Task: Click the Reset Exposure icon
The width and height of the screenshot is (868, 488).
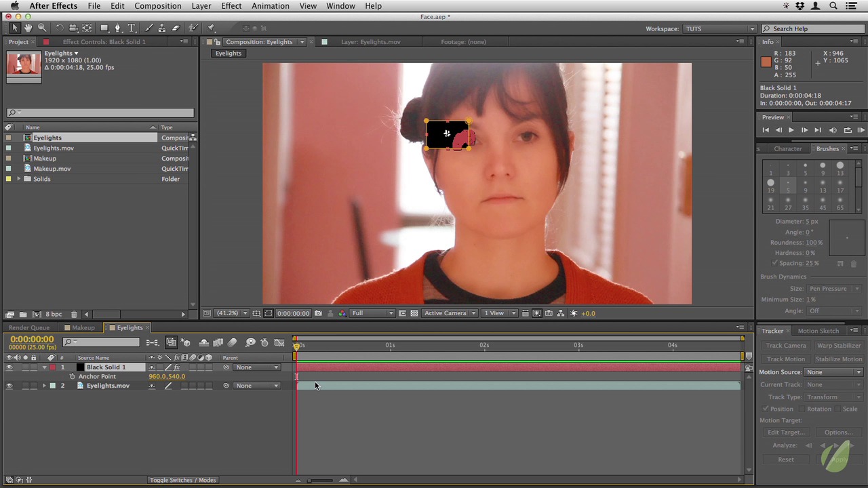Action: (574, 313)
